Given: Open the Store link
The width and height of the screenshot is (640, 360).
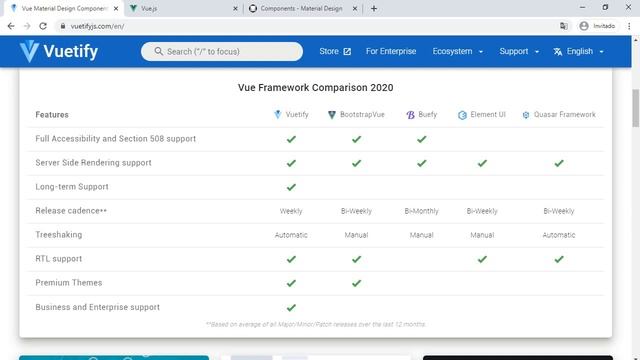Looking at the screenshot, I should point(335,51).
